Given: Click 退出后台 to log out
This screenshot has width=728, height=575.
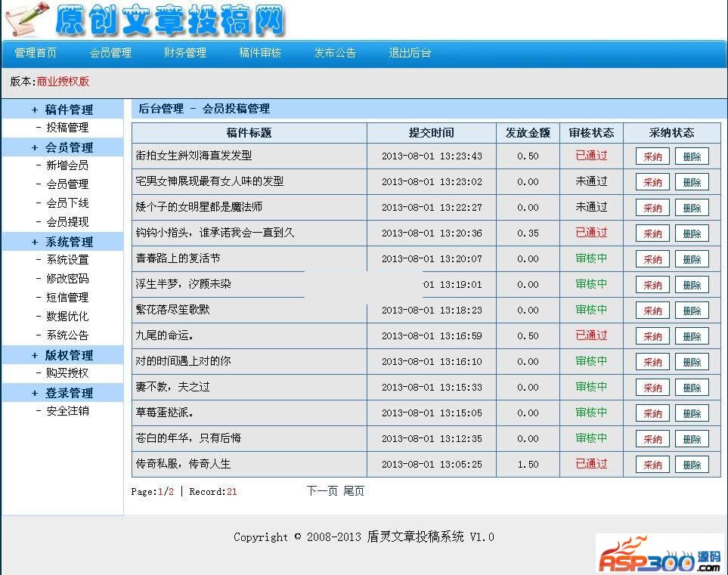Looking at the screenshot, I should click(x=410, y=53).
